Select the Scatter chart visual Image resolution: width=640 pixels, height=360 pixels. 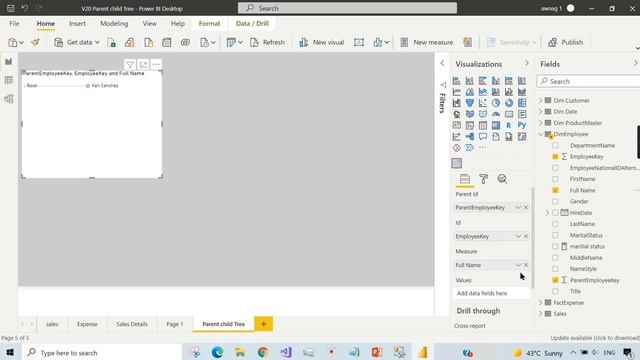483,103
